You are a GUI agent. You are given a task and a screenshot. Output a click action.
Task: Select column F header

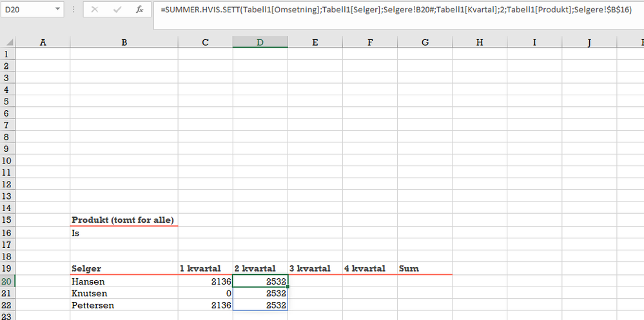pos(370,42)
